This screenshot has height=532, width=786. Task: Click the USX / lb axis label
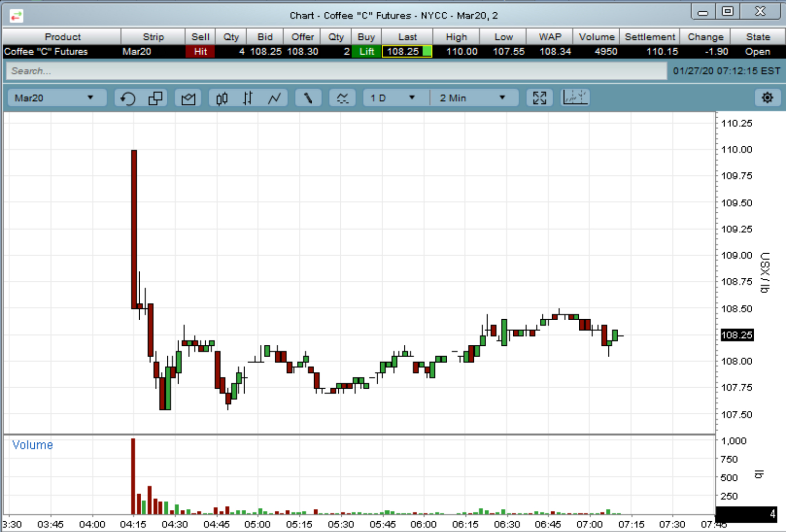point(765,272)
